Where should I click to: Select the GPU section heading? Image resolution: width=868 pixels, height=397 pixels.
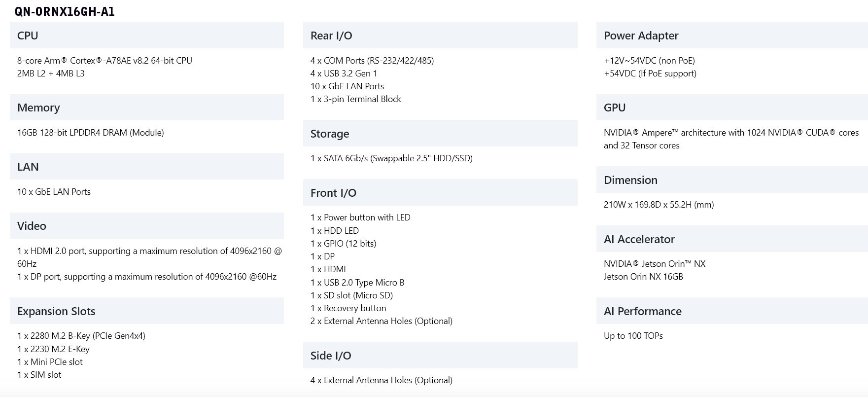pos(732,107)
